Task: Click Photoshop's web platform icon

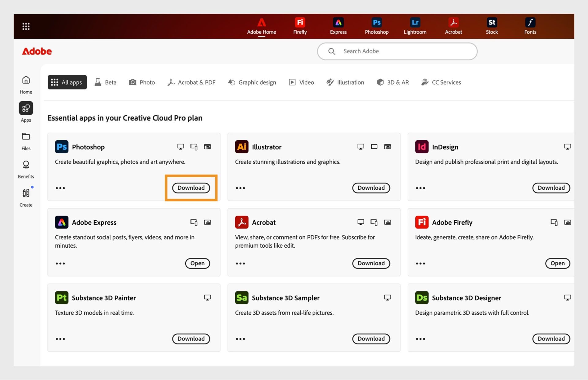Action: point(207,147)
